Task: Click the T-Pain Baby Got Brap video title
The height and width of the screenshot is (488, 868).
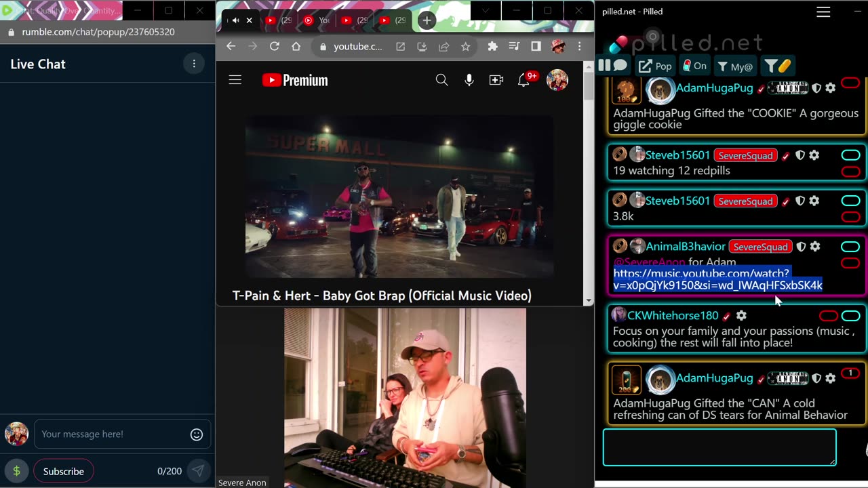Action: point(382,296)
